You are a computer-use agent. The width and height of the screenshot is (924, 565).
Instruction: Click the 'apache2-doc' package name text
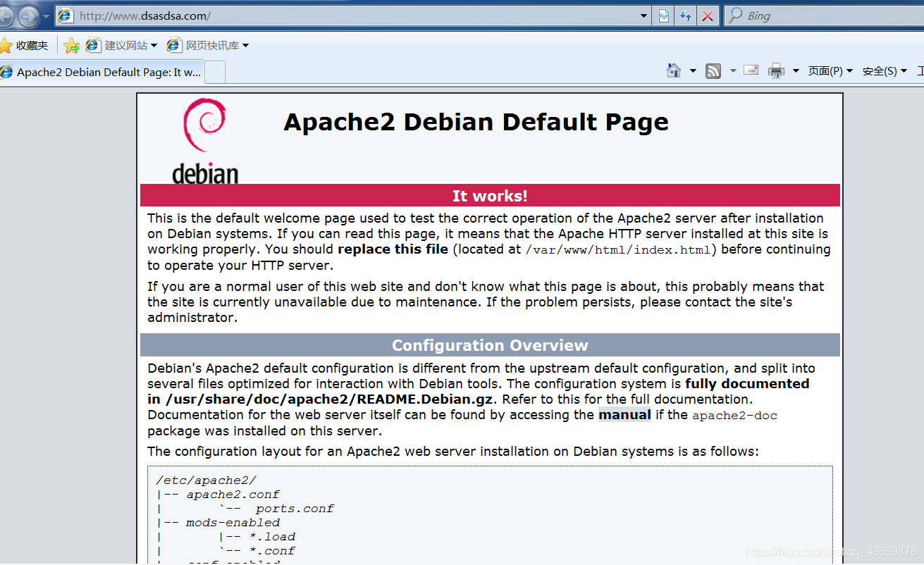click(x=734, y=416)
